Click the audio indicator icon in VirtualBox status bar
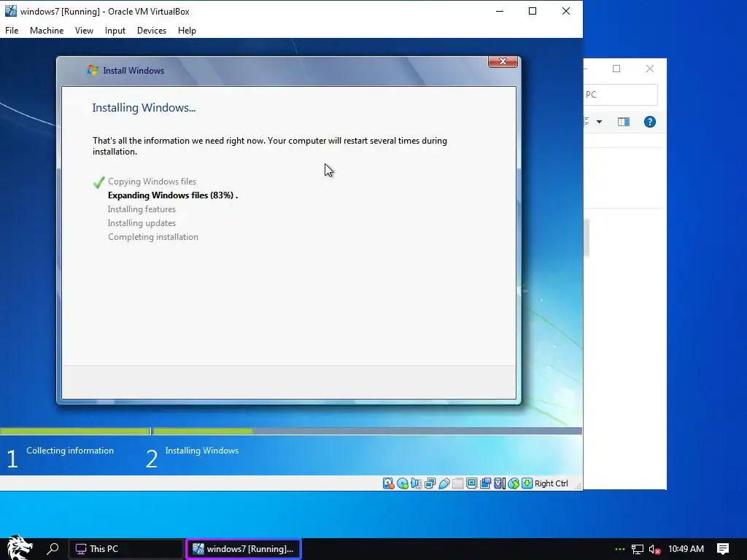The width and height of the screenshot is (747, 560). [x=417, y=483]
